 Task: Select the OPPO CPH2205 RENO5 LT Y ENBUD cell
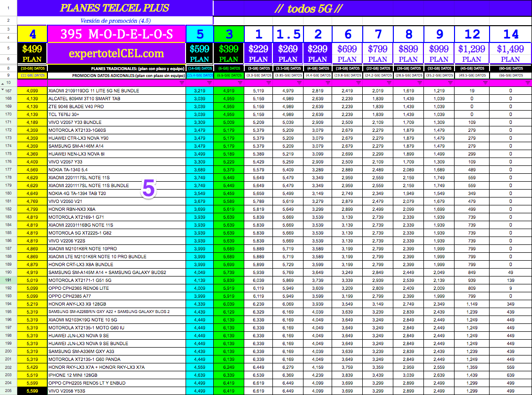pos(116,383)
